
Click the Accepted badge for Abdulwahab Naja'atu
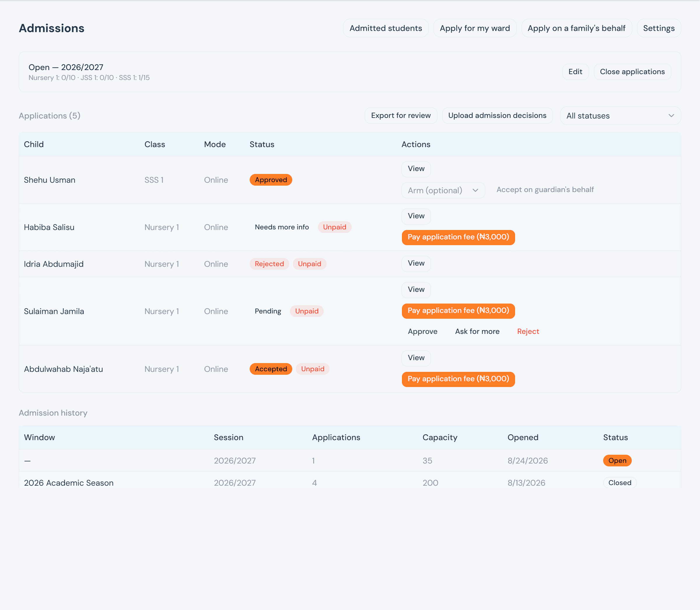tap(271, 369)
